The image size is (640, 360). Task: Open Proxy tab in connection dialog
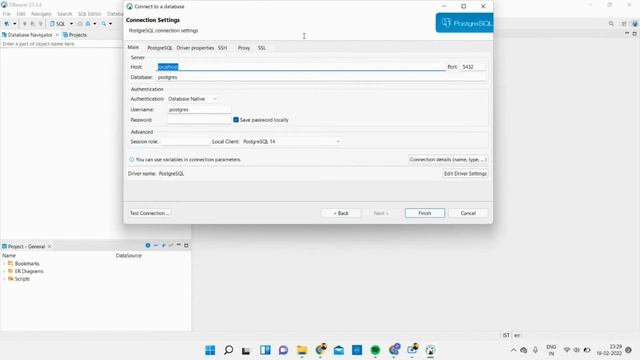[x=244, y=48]
